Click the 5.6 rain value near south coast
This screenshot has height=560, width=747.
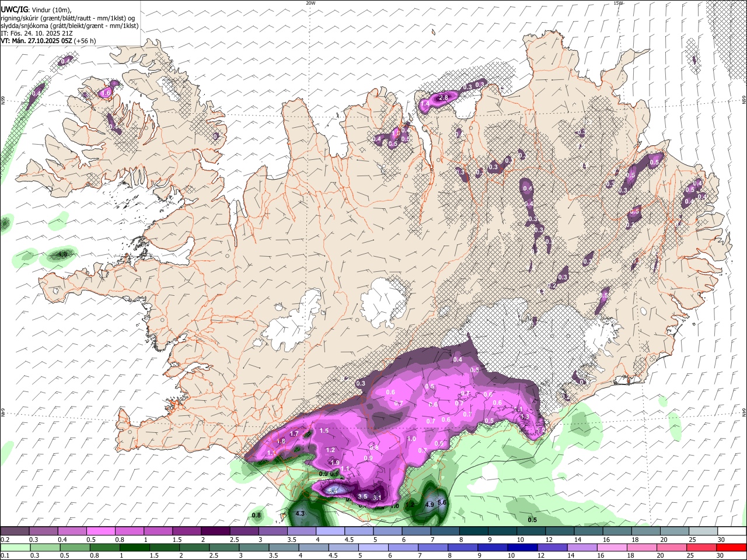(442, 502)
